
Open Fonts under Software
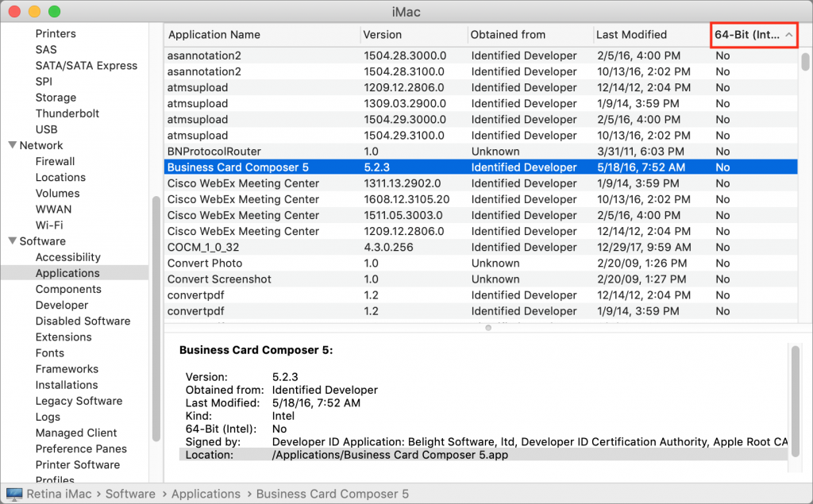coord(50,353)
